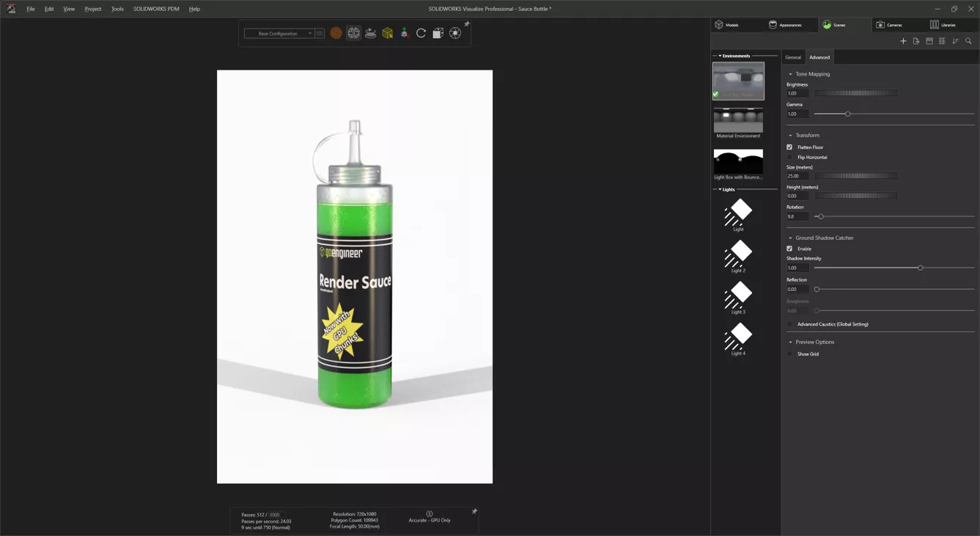Pin the main toolbar

pyautogui.click(x=467, y=24)
